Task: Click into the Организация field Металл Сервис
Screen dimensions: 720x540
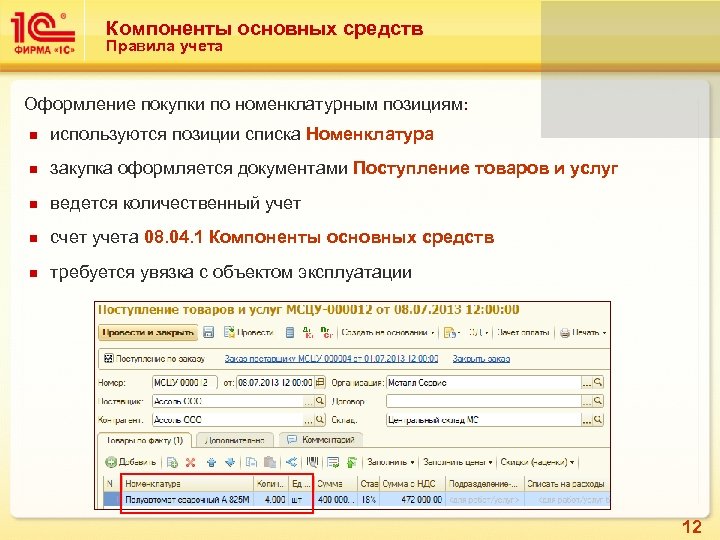Action: point(484,382)
